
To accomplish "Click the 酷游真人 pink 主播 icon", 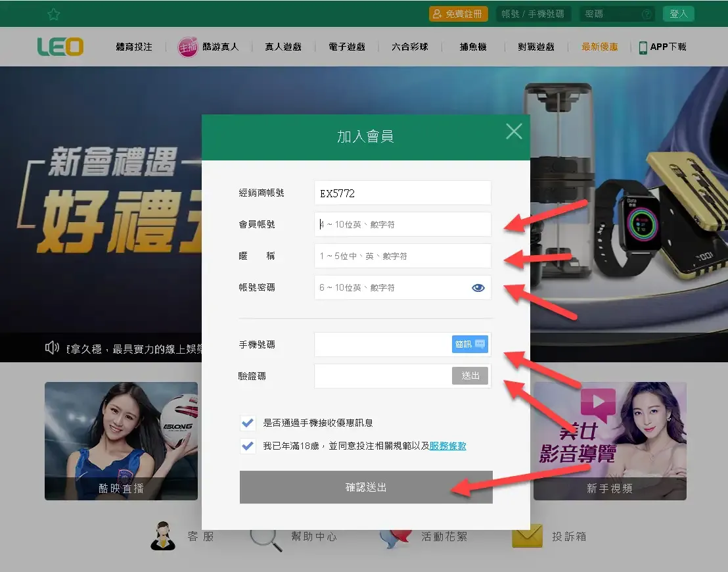I will [x=187, y=47].
